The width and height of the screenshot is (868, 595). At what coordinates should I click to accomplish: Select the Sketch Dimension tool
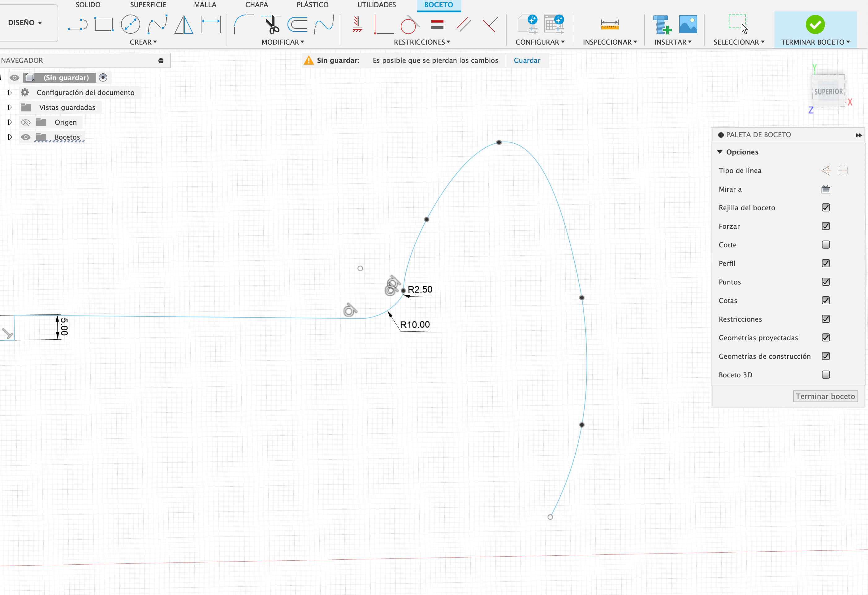[x=211, y=25]
